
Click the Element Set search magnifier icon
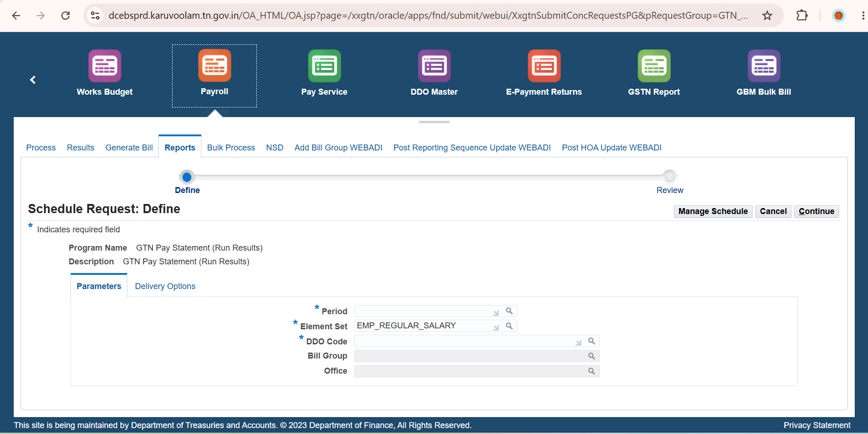(509, 326)
